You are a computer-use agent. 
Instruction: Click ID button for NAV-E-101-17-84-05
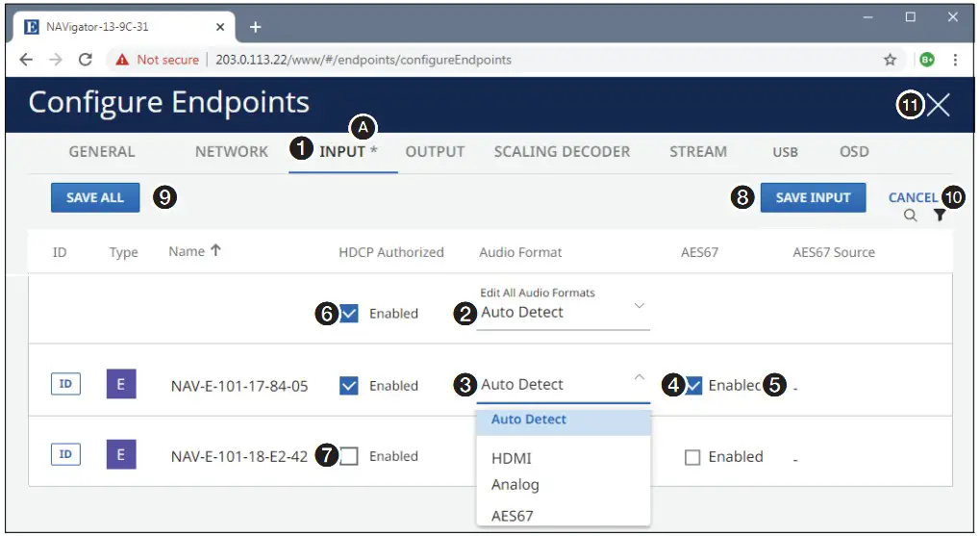65,384
